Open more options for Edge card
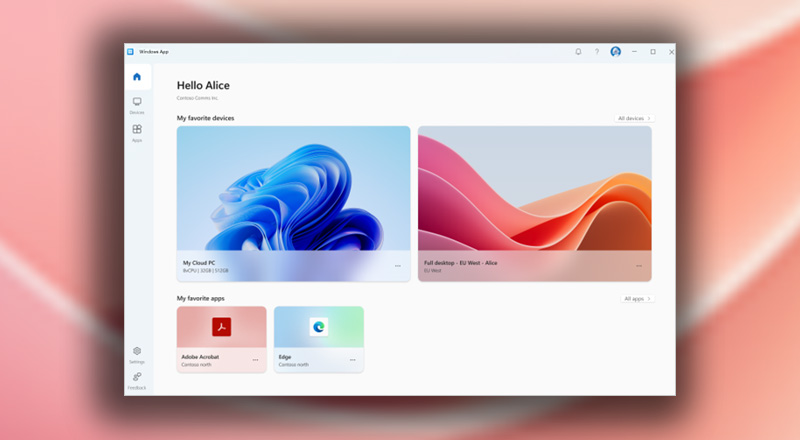 [353, 360]
